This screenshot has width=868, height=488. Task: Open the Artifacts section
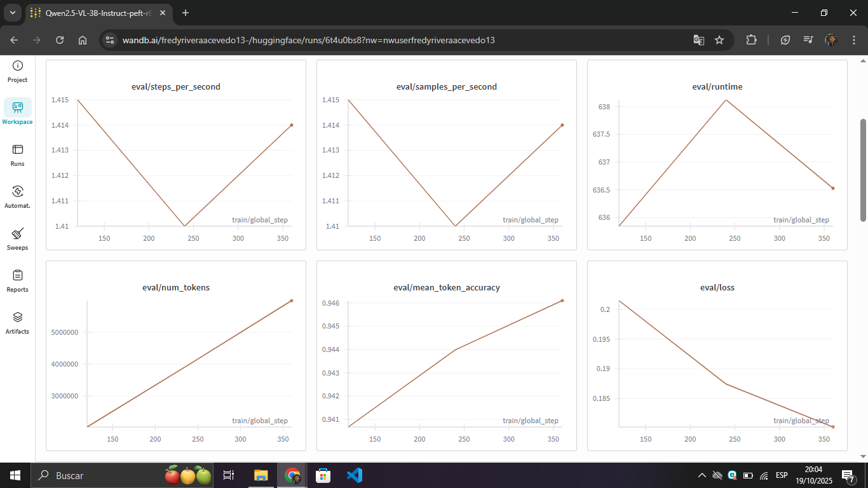(x=17, y=321)
